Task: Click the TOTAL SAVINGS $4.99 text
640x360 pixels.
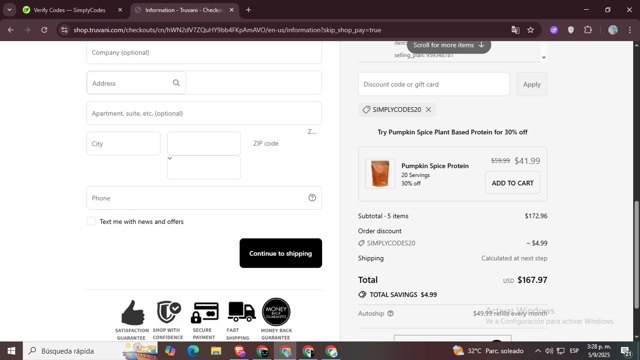Action: pyautogui.click(x=403, y=294)
